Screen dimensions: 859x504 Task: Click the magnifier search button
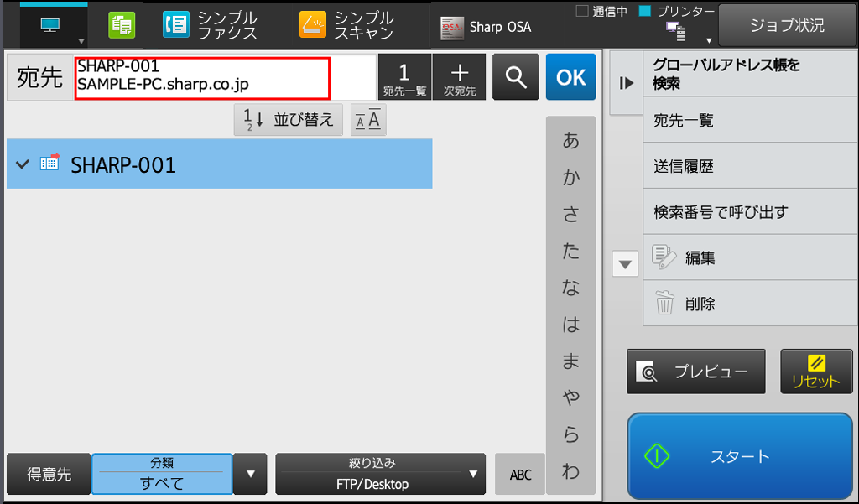(x=516, y=76)
